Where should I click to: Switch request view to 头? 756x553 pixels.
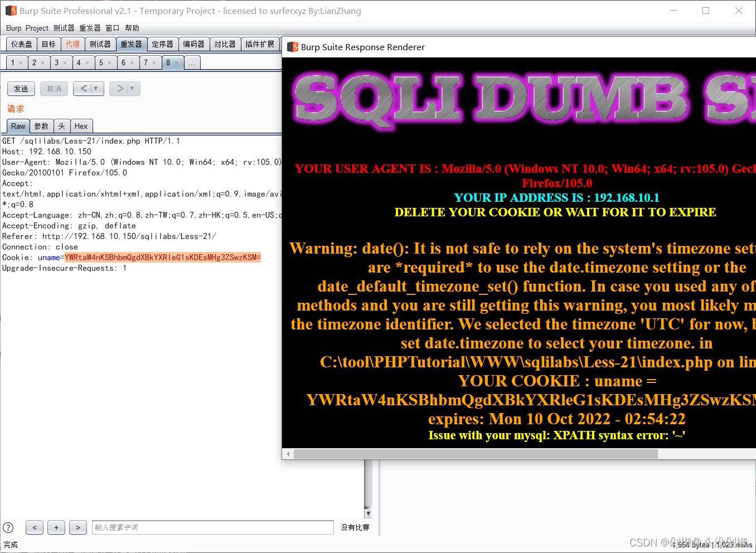pyautogui.click(x=61, y=126)
